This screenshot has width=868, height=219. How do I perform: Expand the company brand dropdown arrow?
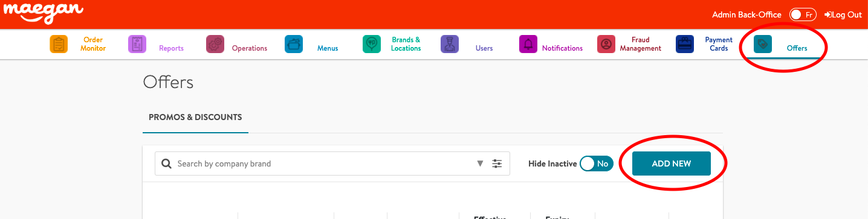click(x=480, y=163)
